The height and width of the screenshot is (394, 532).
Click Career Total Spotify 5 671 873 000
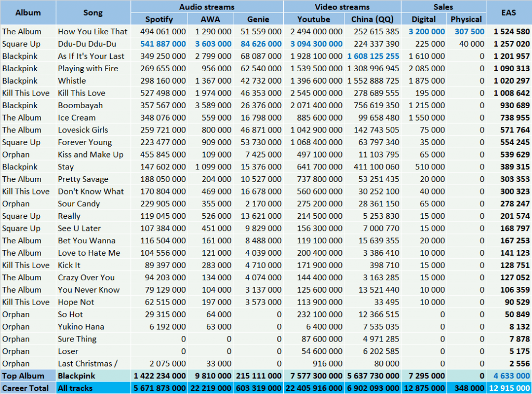click(x=159, y=388)
